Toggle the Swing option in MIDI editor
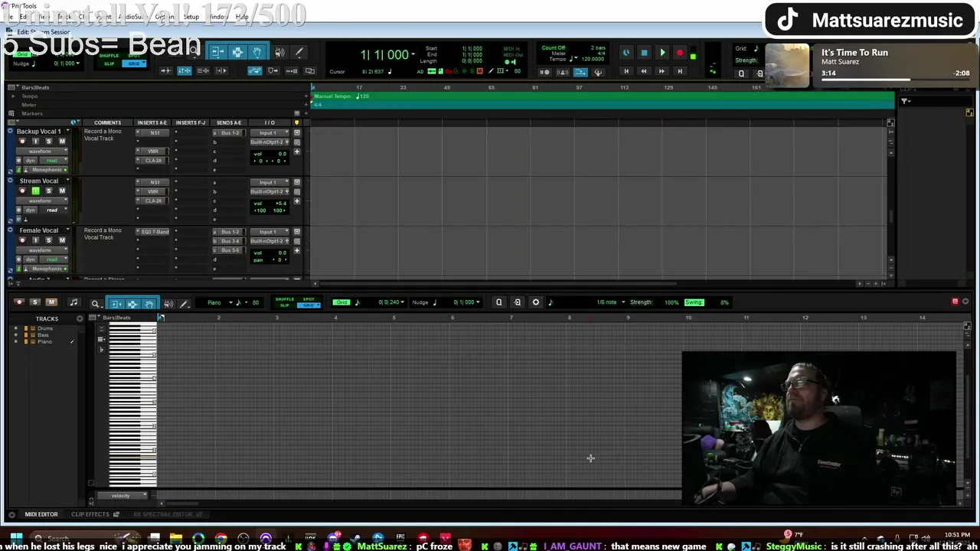 point(694,302)
